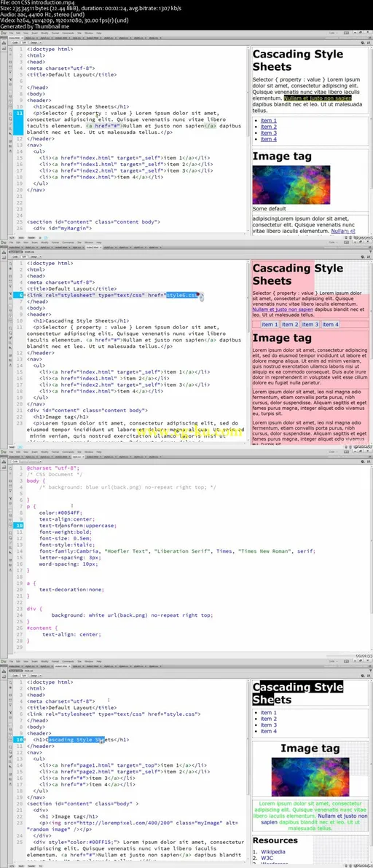Click the colorful image in the bottom preview

[x=310, y=777]
